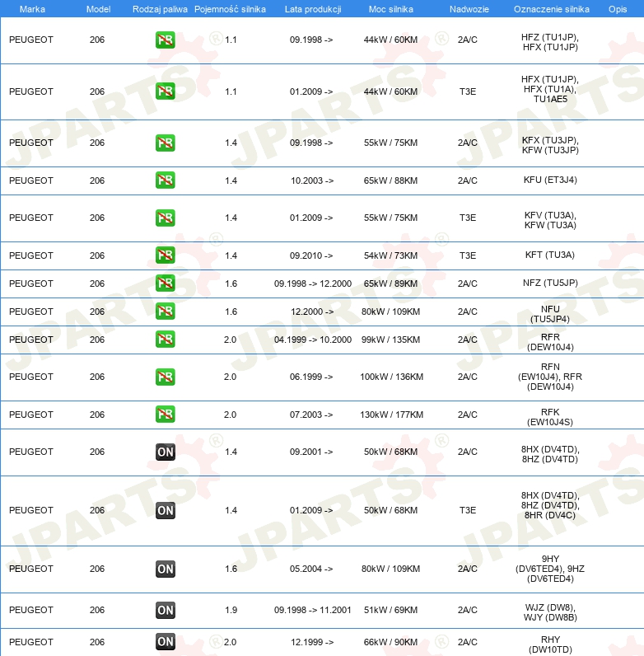
Task: Click engine code HFZ (TU1JP), HFX (TU1JP)
Action: 550,42
